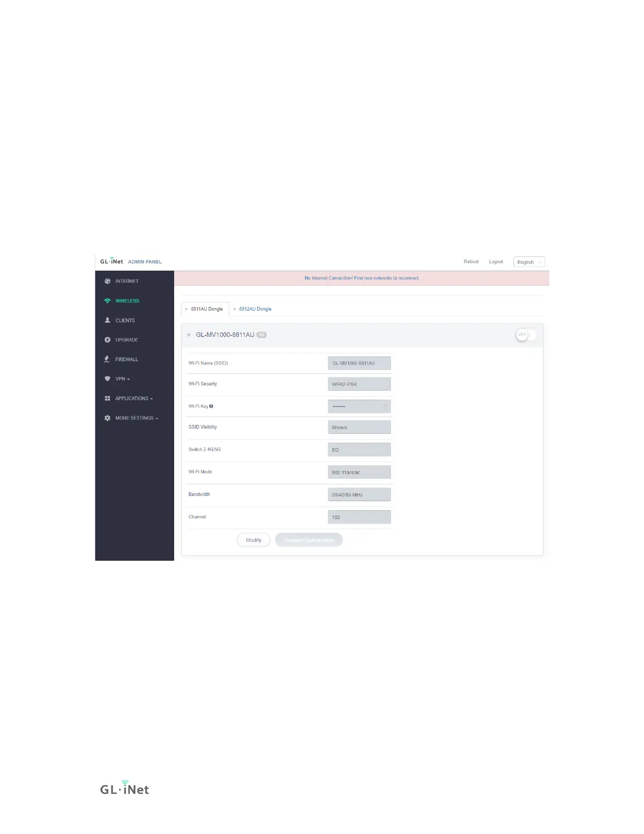Switch to the 8812AU Dongle tab

[x=253, y=309]
